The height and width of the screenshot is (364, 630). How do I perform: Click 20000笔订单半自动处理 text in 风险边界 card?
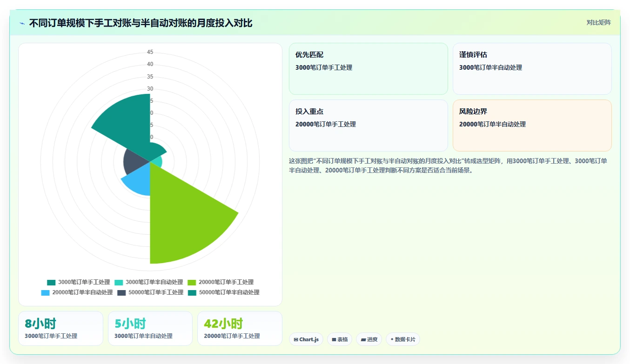[492, 124]
